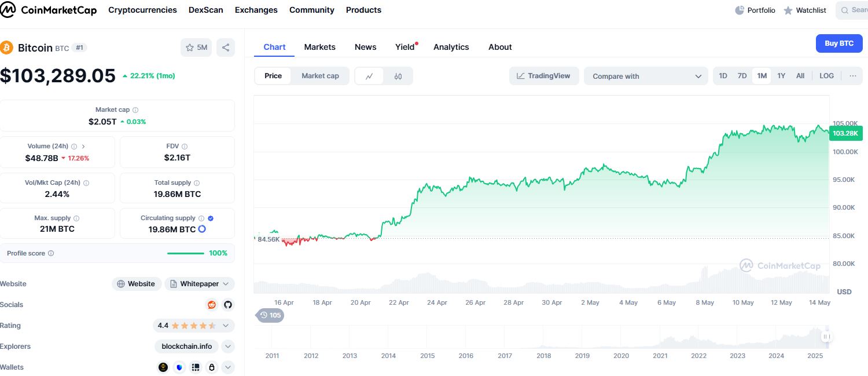Click the blue verified badge icon
The height and width of the screenshot is (376, 868).
pos(211,218)
